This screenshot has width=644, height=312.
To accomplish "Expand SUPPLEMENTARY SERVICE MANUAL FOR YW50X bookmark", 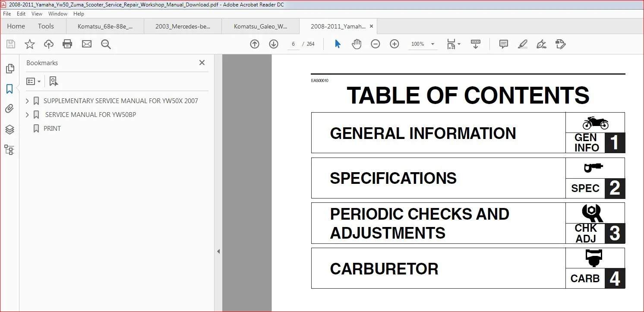I will [28, 101].
